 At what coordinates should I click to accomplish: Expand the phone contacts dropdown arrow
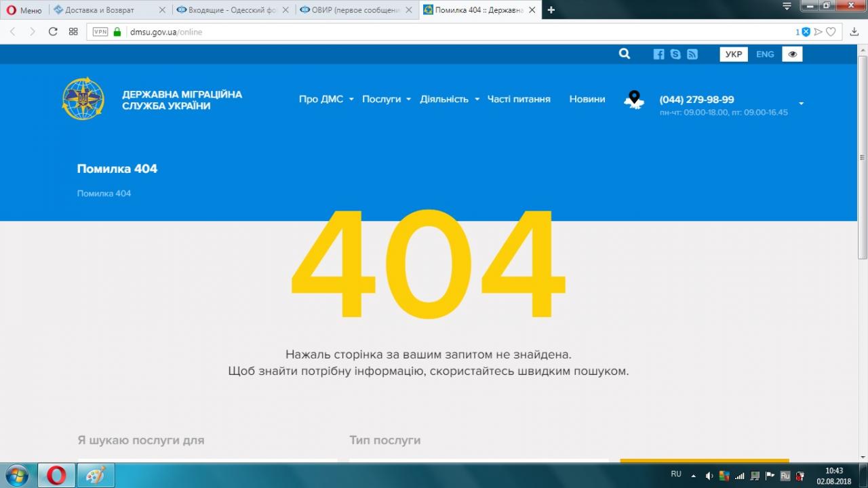coord(801,104)
